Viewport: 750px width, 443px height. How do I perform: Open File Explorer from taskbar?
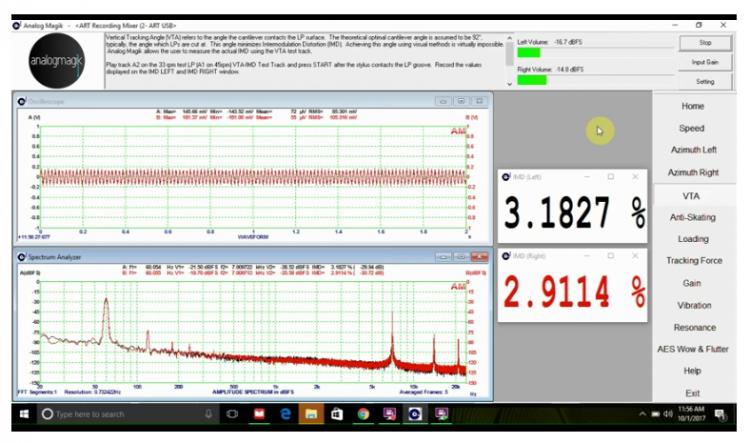tap(311, 414)
